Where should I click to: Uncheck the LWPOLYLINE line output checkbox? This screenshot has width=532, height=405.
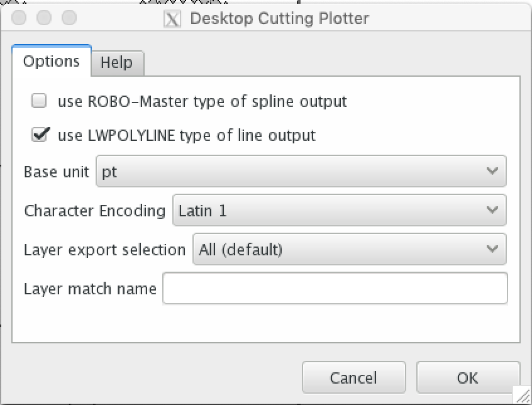point(39,135)
